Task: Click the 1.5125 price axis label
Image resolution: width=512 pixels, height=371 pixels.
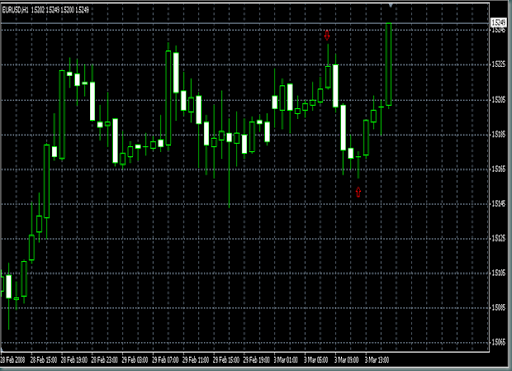Action: (x=498, y=238)
